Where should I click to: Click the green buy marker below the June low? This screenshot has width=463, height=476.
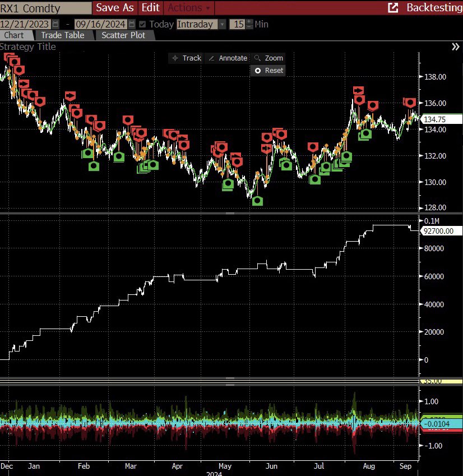point(257,201)
